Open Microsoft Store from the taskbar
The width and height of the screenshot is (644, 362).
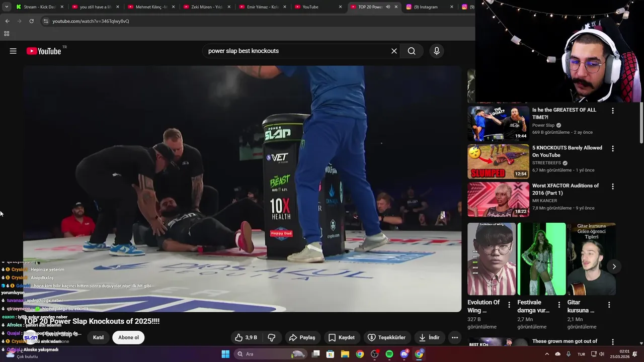click(x=330, y=354)
